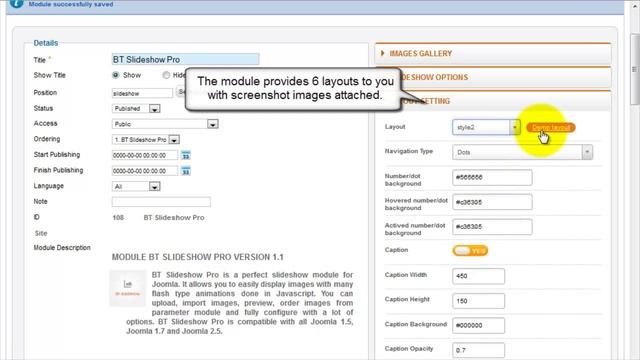Screen dimensions: 640x360
Task: Click the Module Description label
Action: coord(62,248)
